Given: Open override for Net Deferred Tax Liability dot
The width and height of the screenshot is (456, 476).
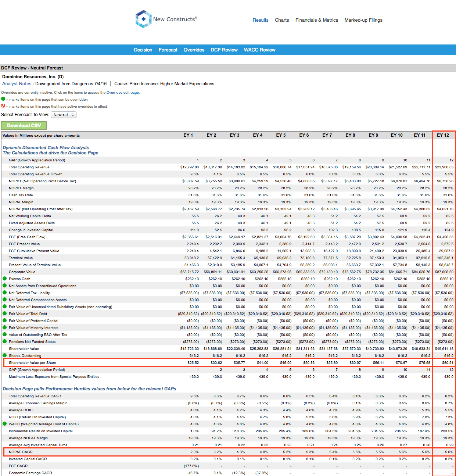Looking at the screenshot, I should click(x=5, y=293).
